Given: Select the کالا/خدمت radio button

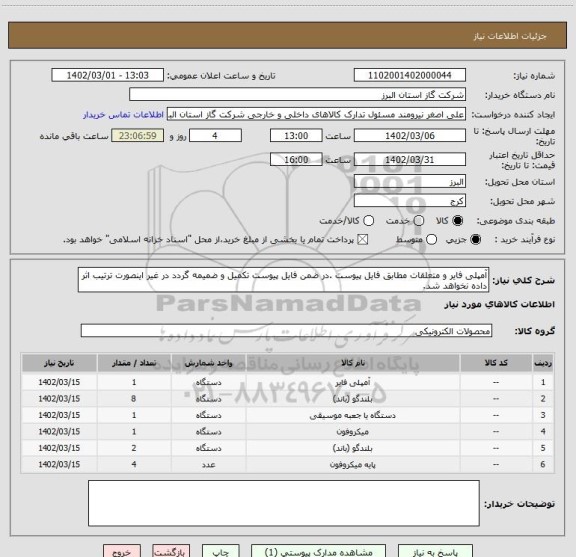Looking at the screenshot, I should [x=368, y=220].
